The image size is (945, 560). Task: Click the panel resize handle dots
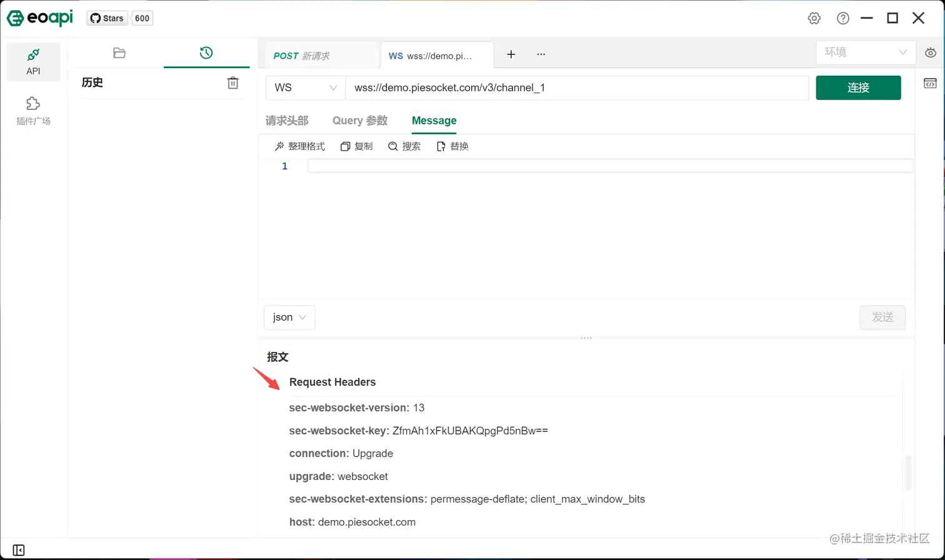click(x=586, y=338)
